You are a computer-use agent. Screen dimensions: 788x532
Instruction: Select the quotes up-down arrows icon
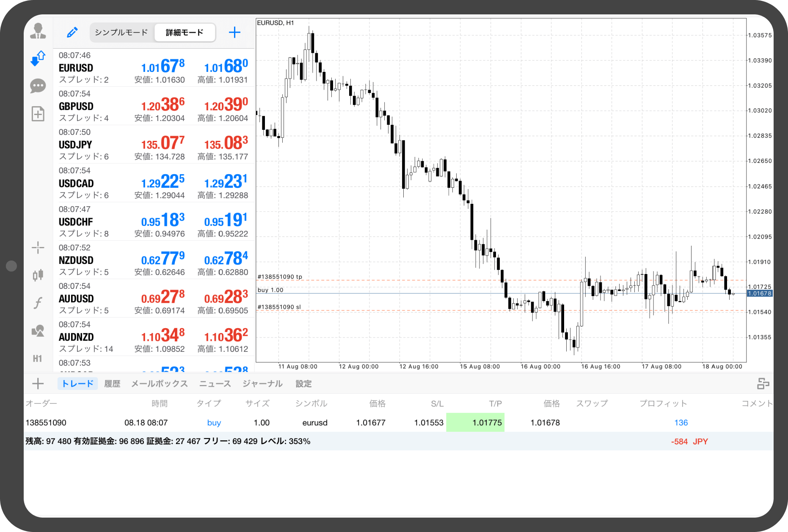tap(38, 58)
